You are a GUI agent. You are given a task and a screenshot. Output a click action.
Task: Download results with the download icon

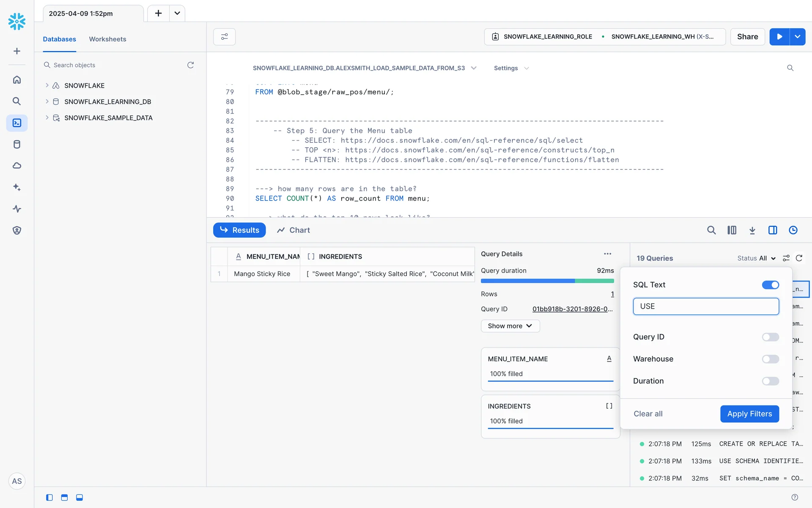tap(752, 230)
